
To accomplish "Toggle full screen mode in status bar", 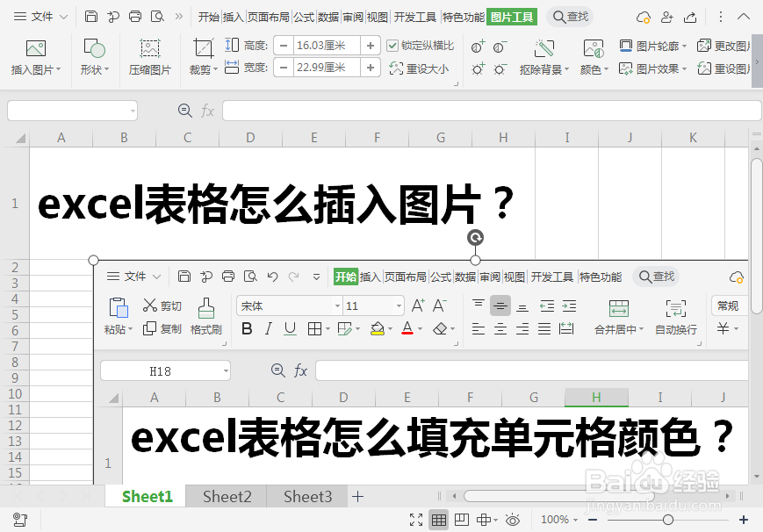I will (x=415, y=520).
